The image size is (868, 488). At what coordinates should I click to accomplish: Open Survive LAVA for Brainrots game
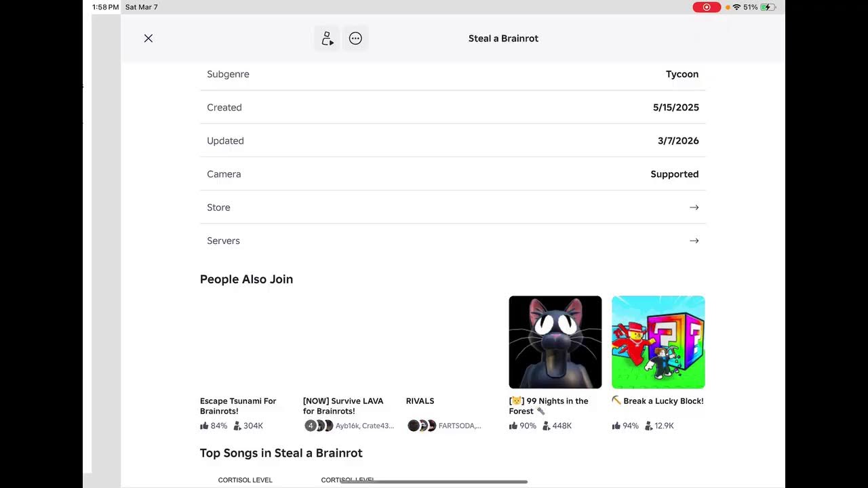tap(343, 406)
